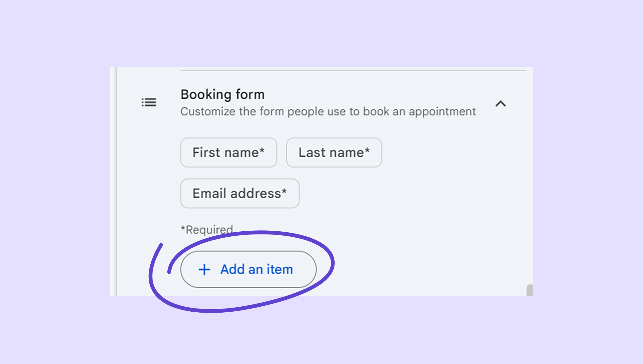643x364 pixels.
Task: Click the divider line above Booking form
Action: coord(353,70)
